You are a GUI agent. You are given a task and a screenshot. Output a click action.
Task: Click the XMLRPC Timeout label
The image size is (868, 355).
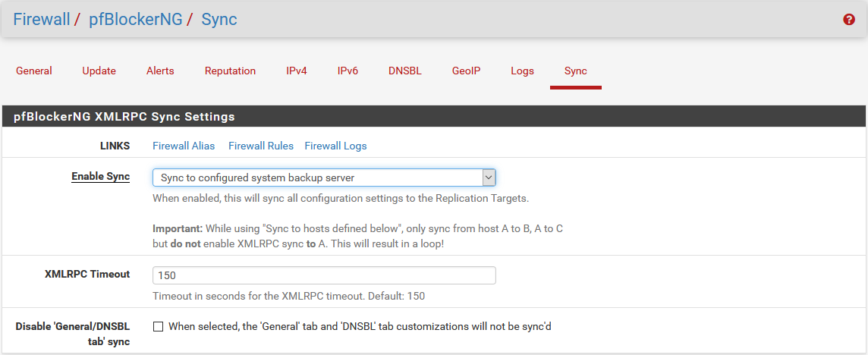[87, 274]
